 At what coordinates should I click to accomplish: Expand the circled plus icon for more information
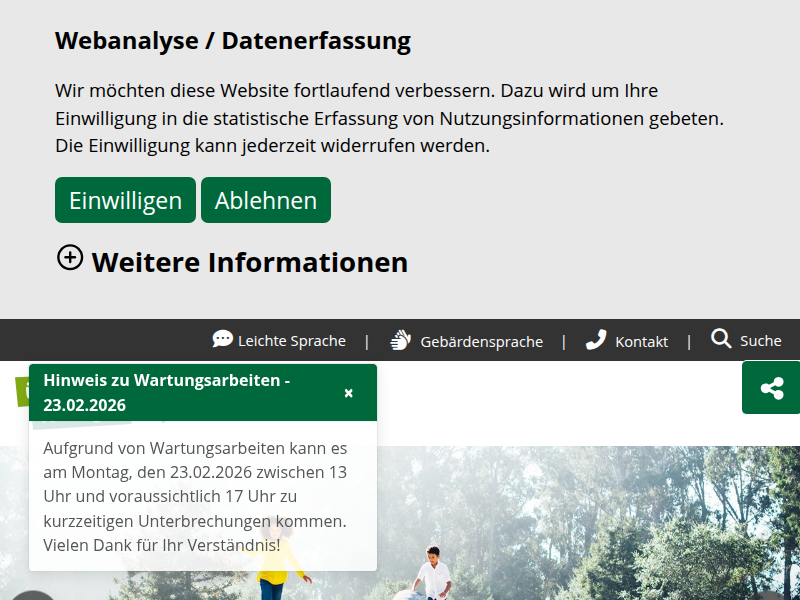(70, 258)
